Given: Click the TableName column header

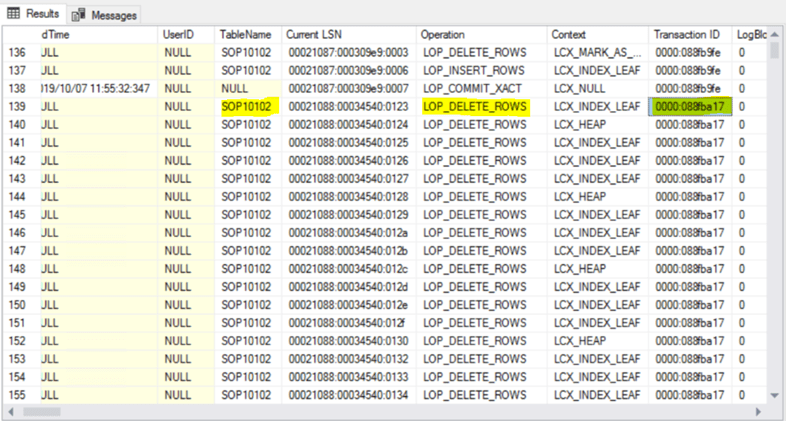Looking at the screenshot, I should (x=246, y=35).
